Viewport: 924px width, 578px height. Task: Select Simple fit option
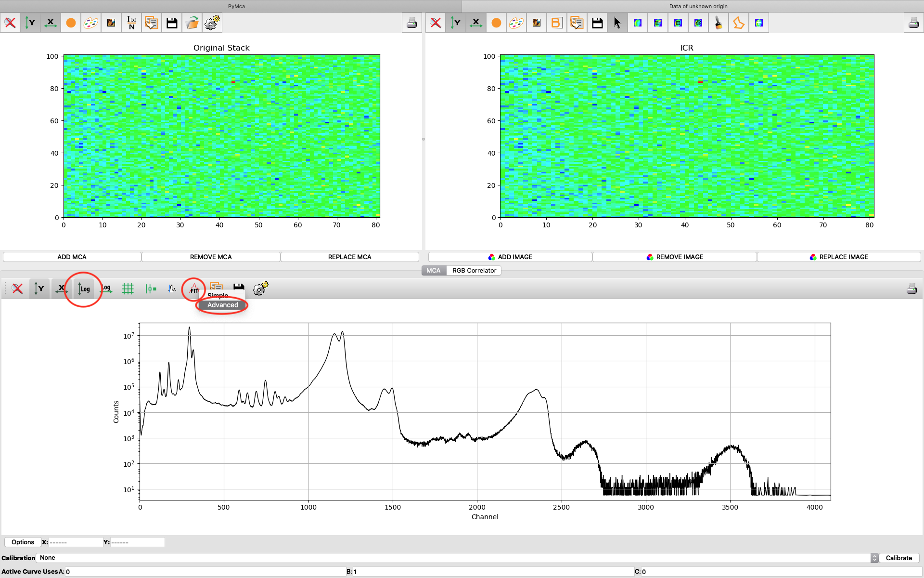pos(218,295)
